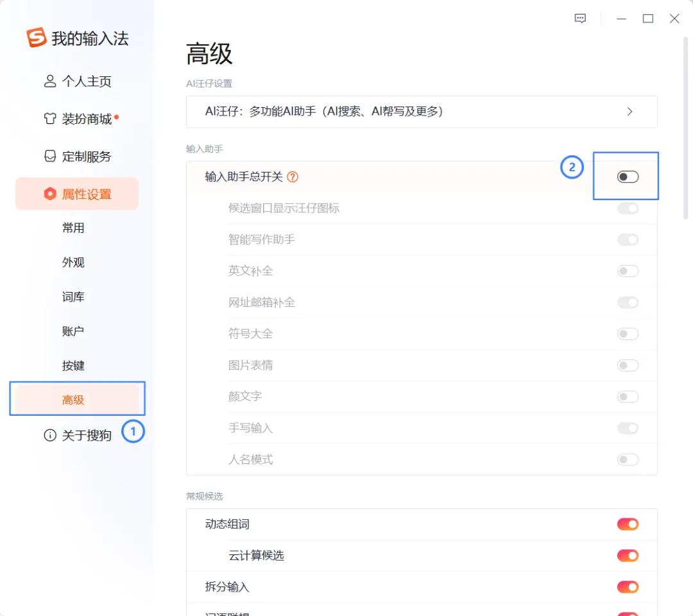The image size is (693, 616).
Task: Click the 关于搜狗 info icon
Action: pos(50,435)
